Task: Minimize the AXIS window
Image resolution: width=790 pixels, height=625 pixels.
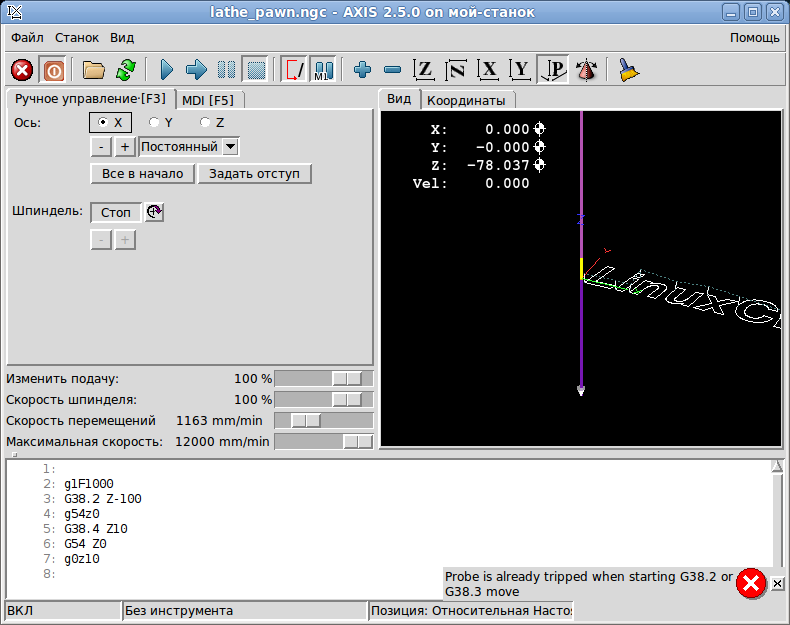Action: [x=731, y=12]
